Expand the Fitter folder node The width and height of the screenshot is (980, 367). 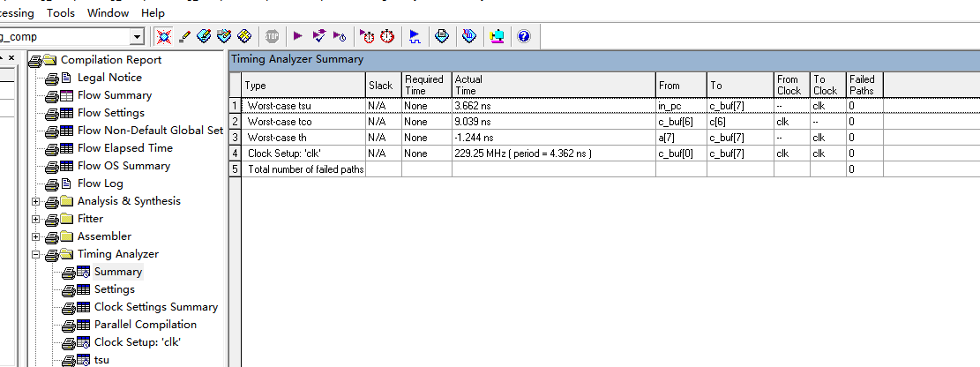pyautogui.click(x=35, y=219)
